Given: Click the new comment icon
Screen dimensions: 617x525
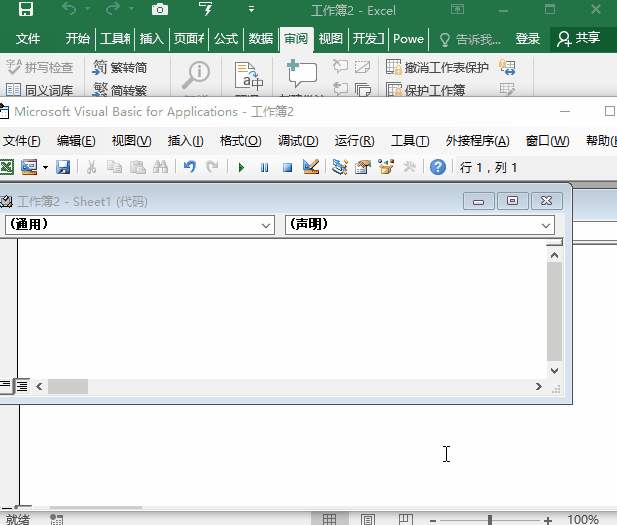Looking at the screenshot, I should coord(302,73).
